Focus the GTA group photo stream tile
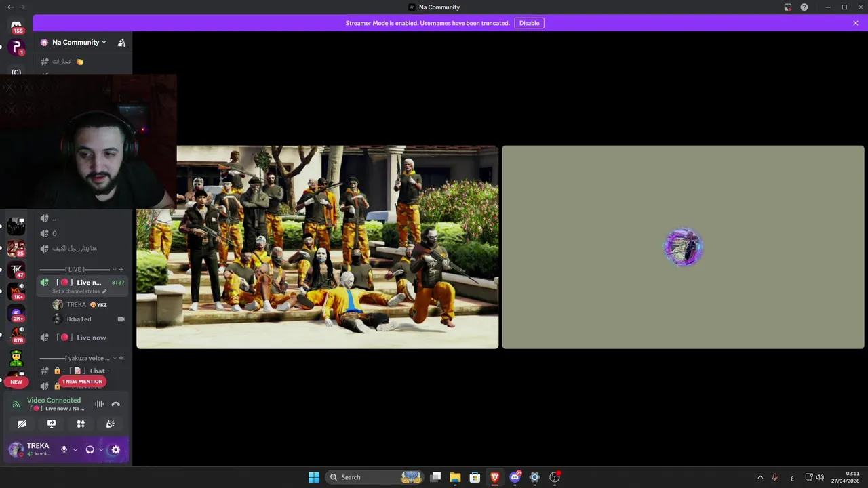The image size is (868, 488). (x=317, y=247)
